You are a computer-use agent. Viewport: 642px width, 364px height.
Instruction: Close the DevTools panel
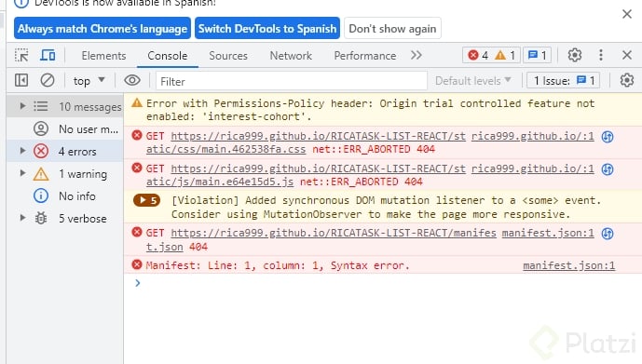click(627, 55)
